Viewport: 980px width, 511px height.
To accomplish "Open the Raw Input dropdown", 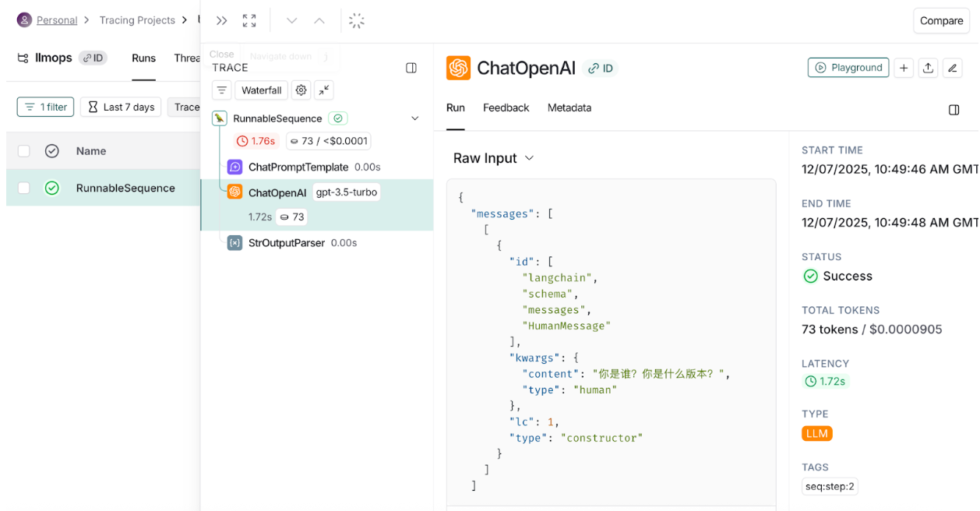I will coord(494,158).
